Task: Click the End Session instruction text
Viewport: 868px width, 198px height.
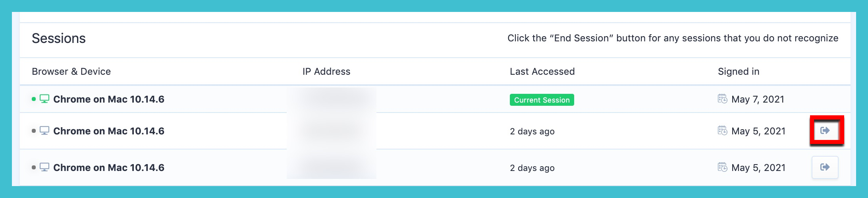Action: pyautogui.click(x=673, y=38)
